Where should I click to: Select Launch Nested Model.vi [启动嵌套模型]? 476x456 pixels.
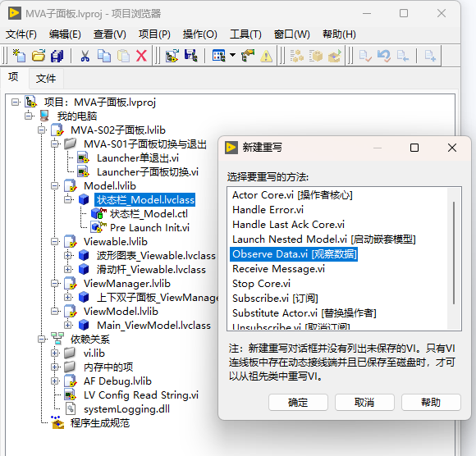pyautogui.click(x=324, y=239)
